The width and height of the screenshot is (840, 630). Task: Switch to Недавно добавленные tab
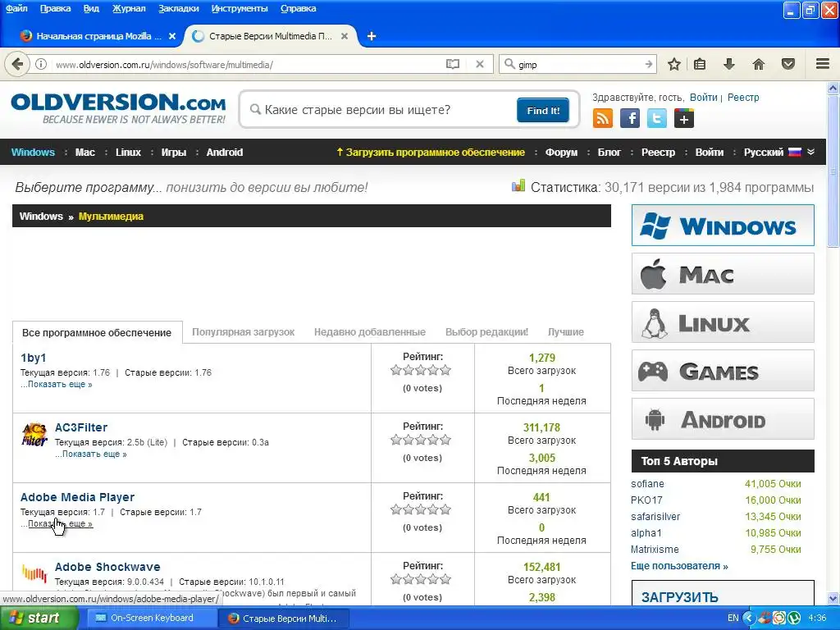(x=370, y=332)
